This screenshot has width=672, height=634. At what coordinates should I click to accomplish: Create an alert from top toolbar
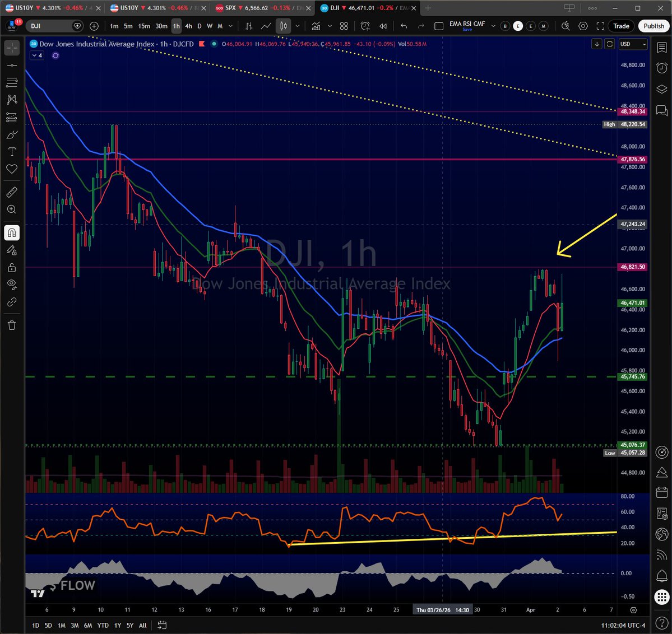point(365,26)
